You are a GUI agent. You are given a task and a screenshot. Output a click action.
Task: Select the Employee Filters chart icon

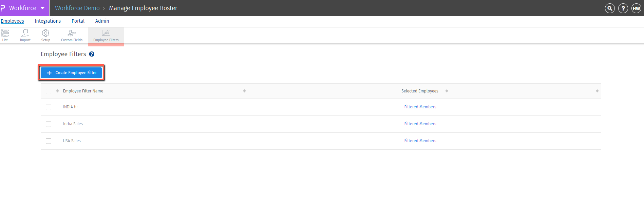click(106, 33)
